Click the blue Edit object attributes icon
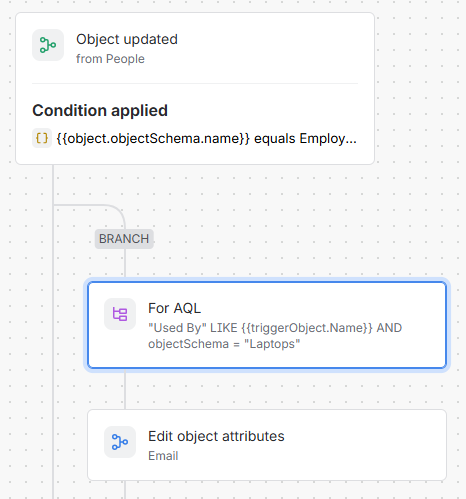The height and width of the screenshot is (499, 466). pos(120,442)
